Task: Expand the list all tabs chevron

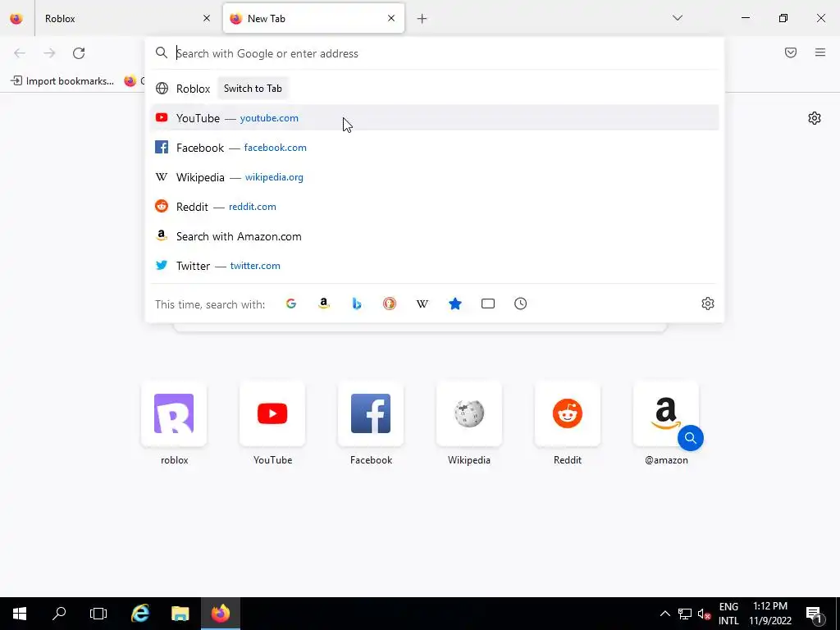Action: [677, 18]
